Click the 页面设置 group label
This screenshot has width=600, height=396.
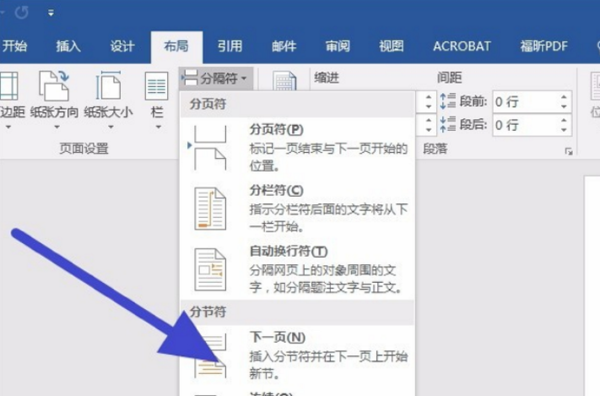(x=84, y=149)
